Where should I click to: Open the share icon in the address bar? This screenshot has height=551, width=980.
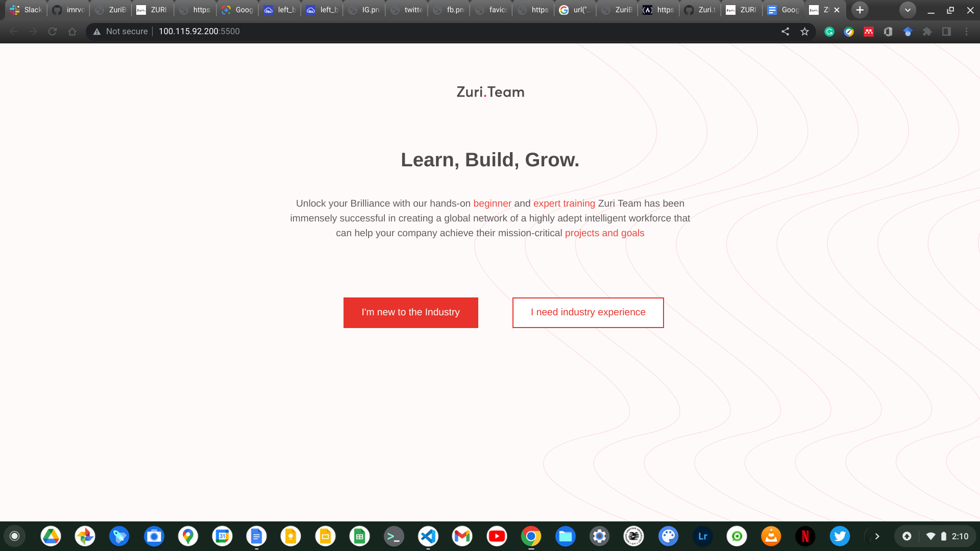click(785, 31)
